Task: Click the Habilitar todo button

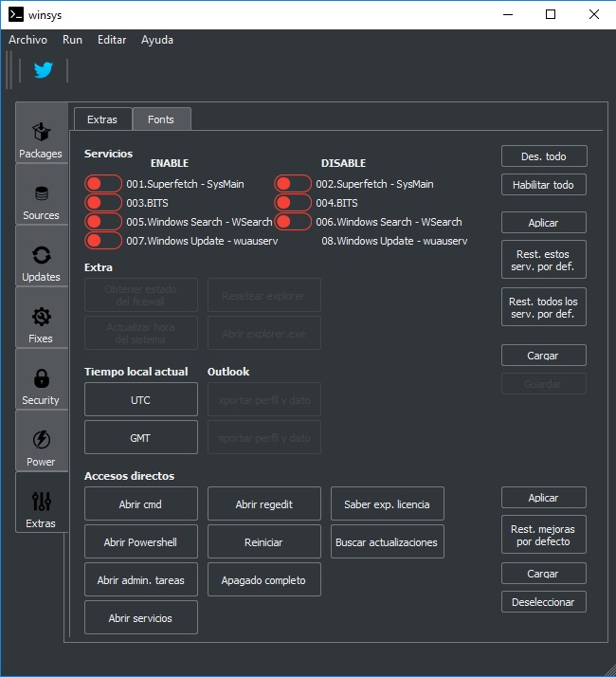Action: click(x=543, y=185)
